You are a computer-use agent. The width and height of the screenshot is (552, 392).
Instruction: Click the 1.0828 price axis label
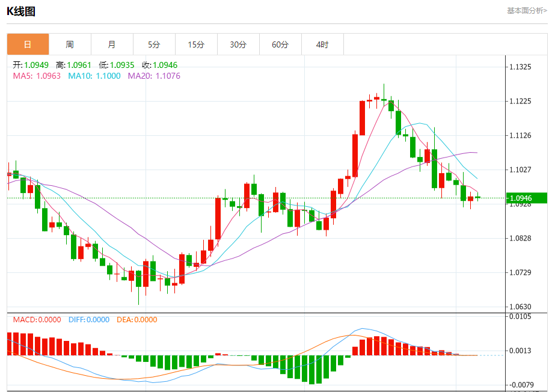[x=520, y=238]
